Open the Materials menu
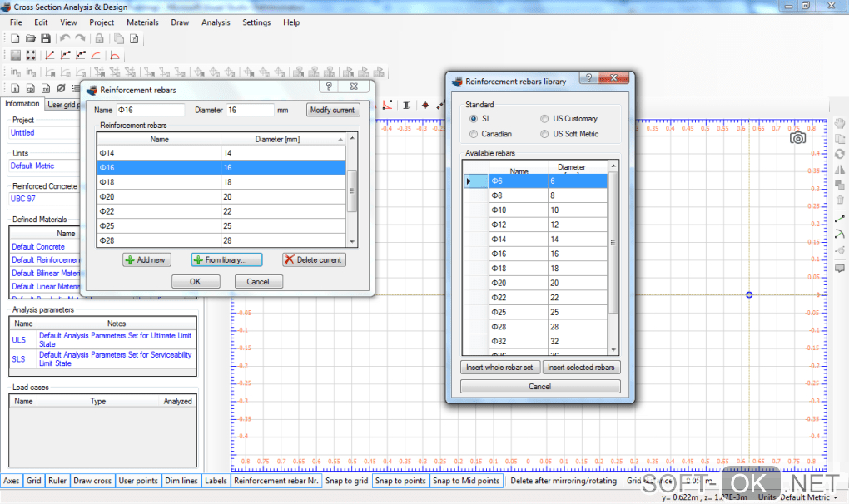Viewport: 849px width, 504px height. tap(142, 22)
